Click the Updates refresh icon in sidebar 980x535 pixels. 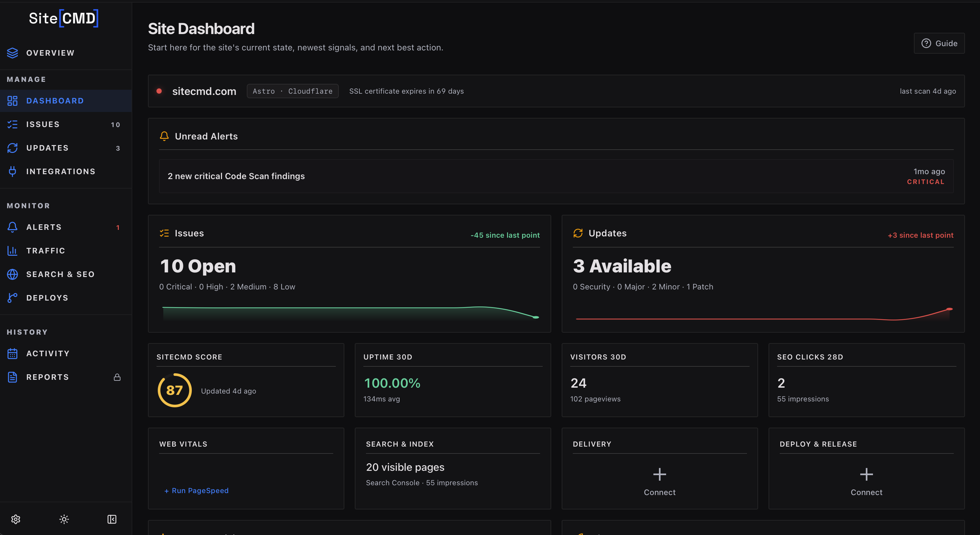[12, 148]
